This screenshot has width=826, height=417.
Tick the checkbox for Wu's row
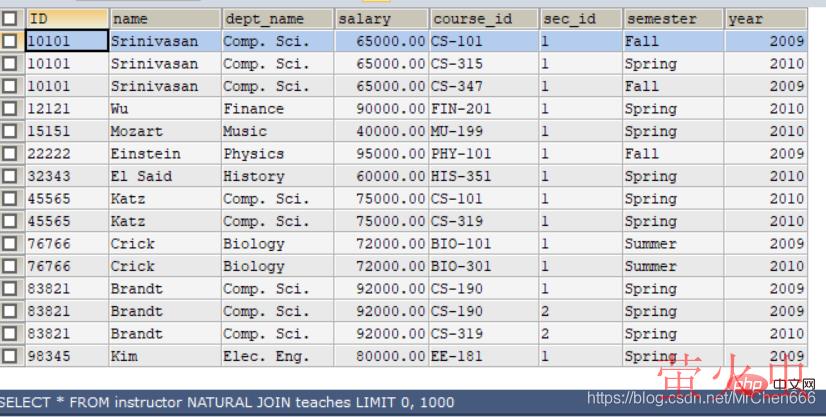(10, 109)
